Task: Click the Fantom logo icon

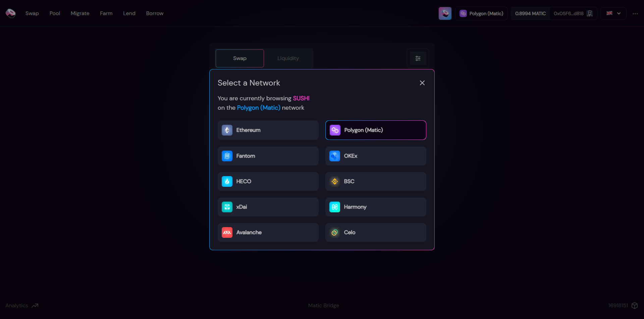Action: [227, 156]
